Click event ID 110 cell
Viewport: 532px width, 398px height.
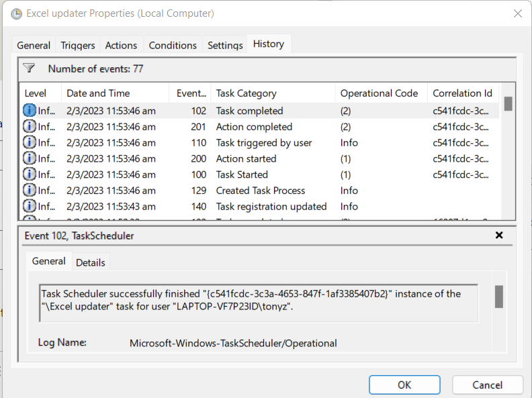pos(198,143)
